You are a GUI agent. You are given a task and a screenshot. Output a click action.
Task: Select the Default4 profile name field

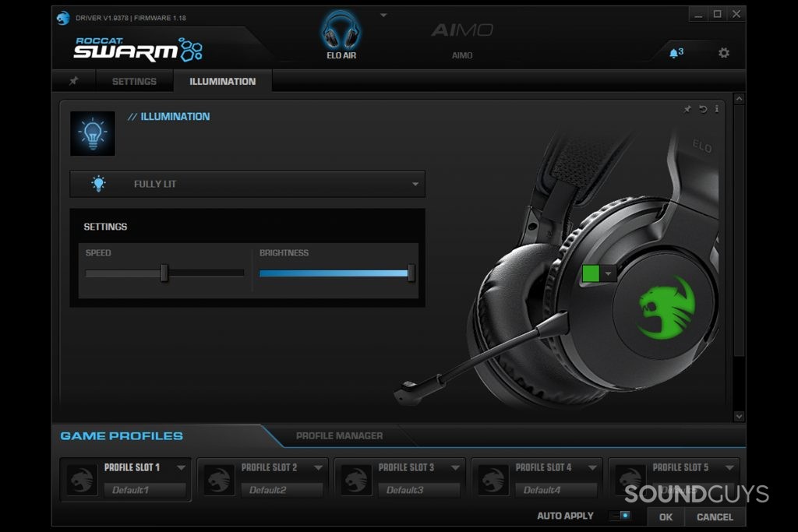pyautogui.click(x=556, y=490)
